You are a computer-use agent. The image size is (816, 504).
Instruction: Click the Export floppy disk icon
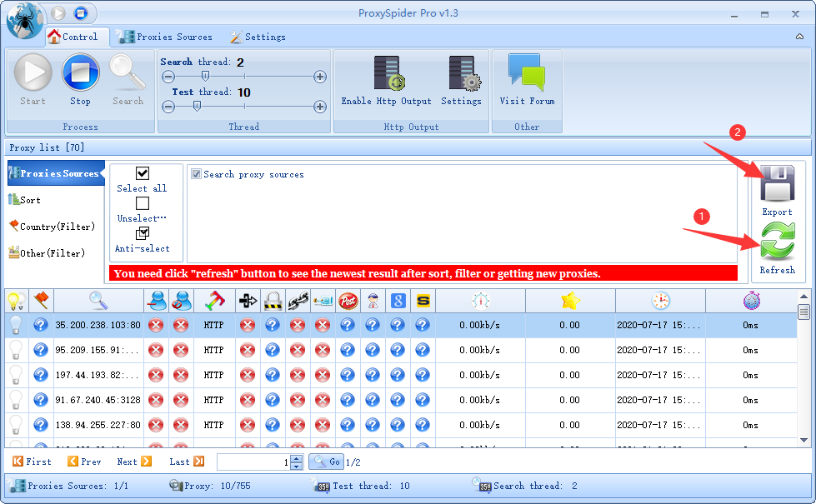pos(777,183)
